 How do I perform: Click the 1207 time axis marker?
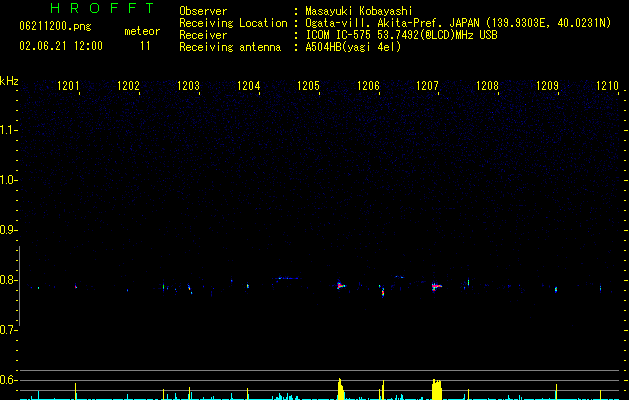[428, 86]
